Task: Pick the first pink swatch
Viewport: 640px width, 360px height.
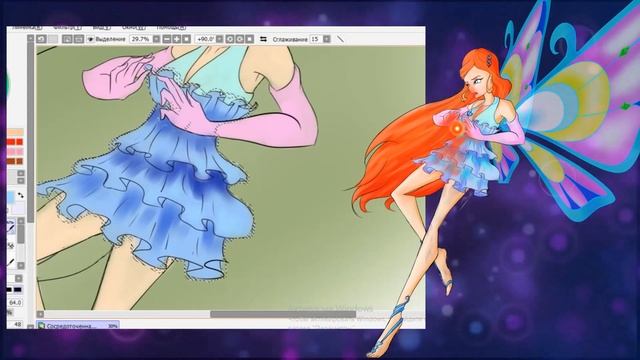Action: click(x=11, y=151)
